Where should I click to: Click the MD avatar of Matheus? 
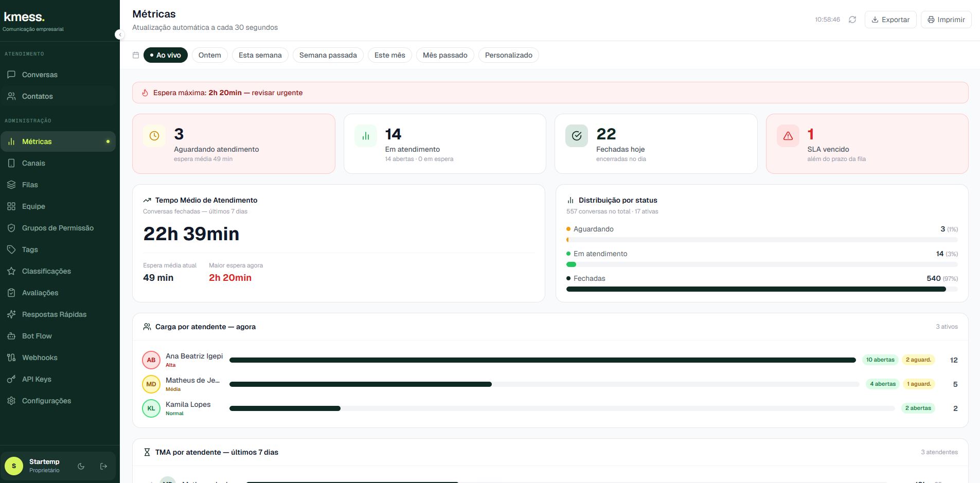tap(151, 384)
